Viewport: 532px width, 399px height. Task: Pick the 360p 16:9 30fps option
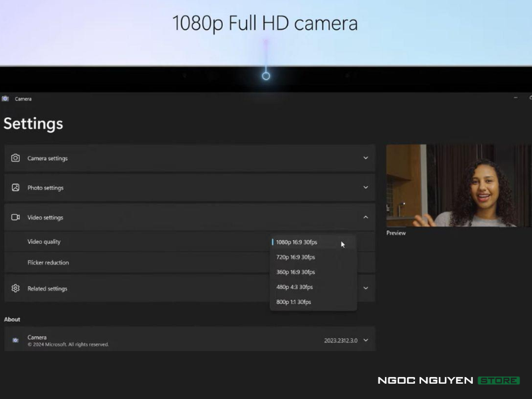click(295, 272)
